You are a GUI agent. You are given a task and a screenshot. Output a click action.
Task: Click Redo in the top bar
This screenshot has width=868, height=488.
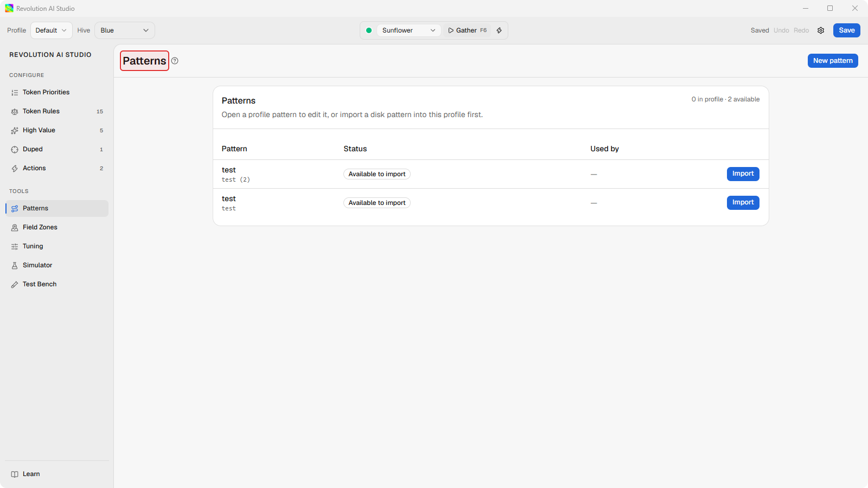click(801, 30)
